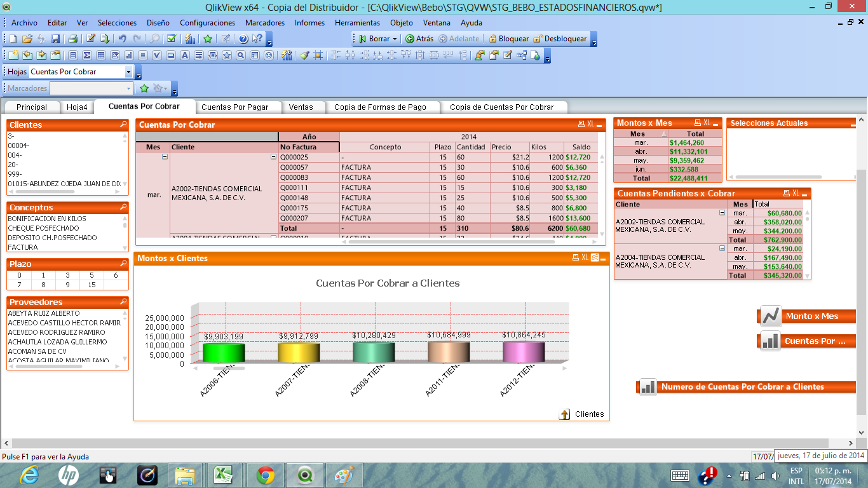
Task: Open Google Chrome from the taskbar
Action: pyautogui.click(x=266, y=475)
